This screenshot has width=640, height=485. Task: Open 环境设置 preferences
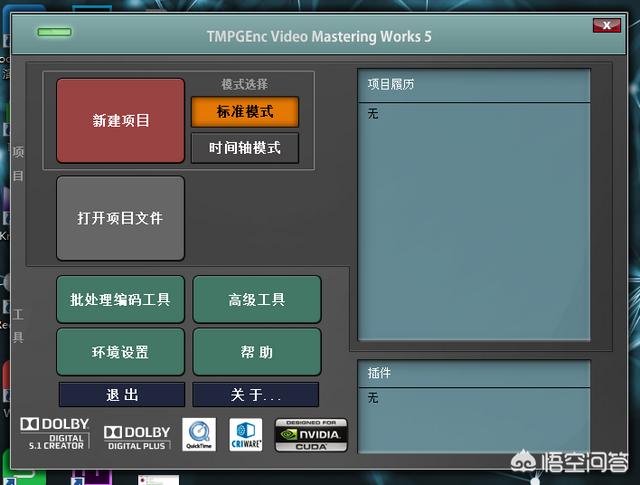pos(120,352)
